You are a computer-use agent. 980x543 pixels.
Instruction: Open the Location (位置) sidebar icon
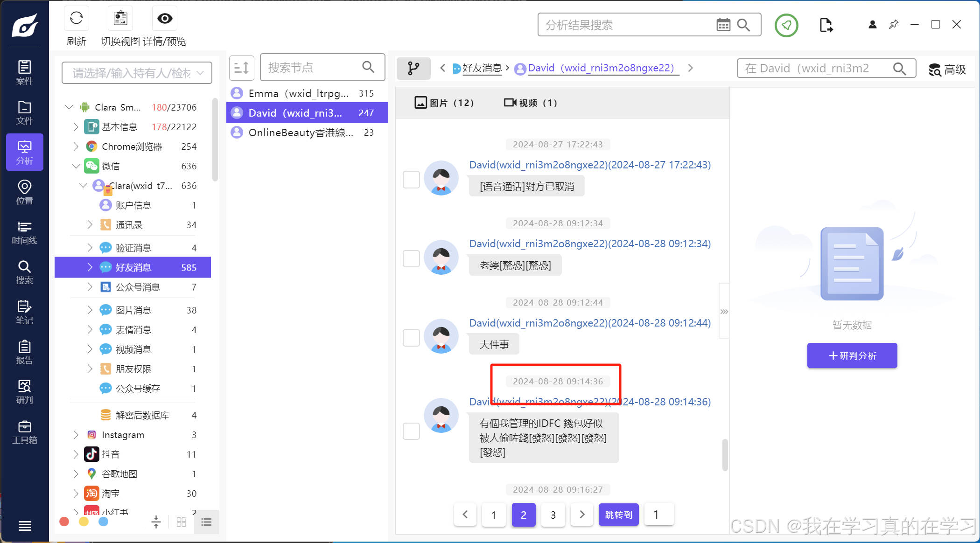[x=24, y=192]
